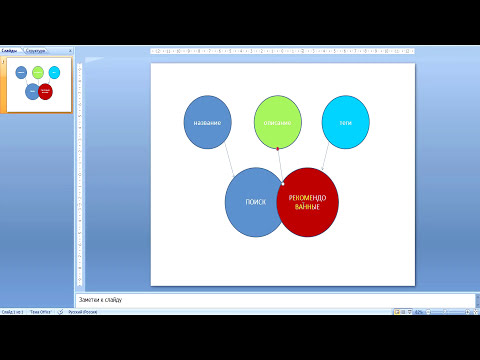Click the spell check status icon

pos(60,312)
